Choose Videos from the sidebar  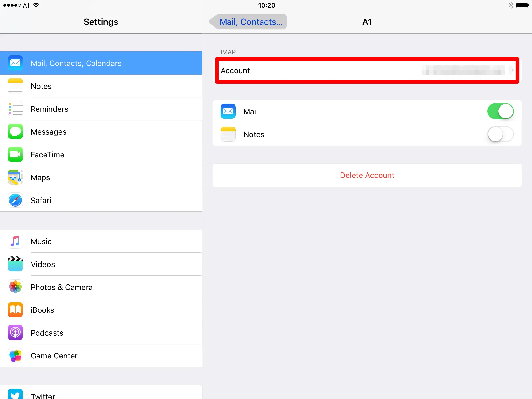(x=43, y=264)
